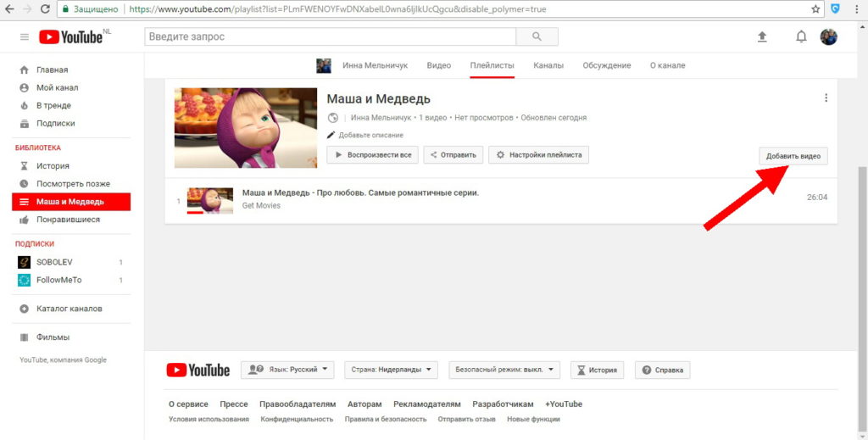This screenshot has height=440, width=868.
Task: Open the notifications bell
Action: (x=801, y=37)
